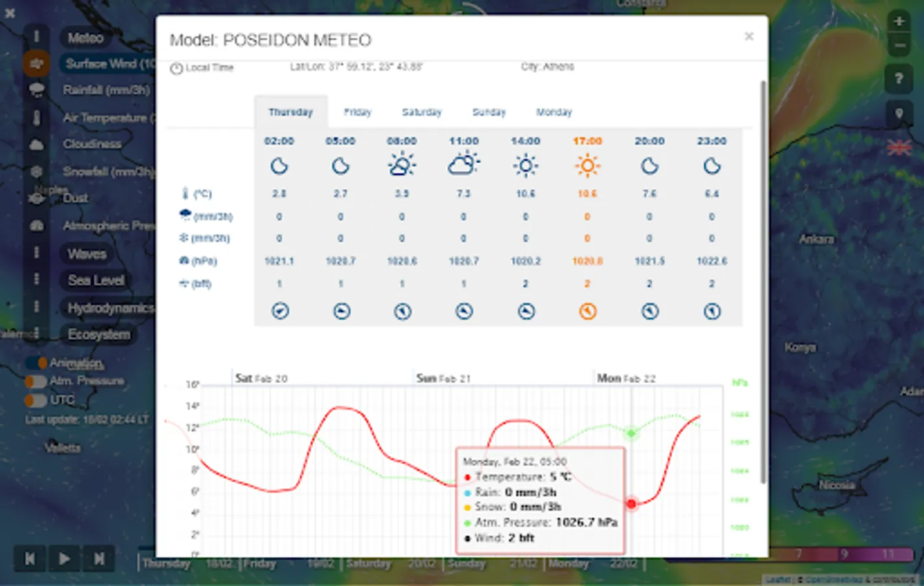This screenshot has height=586, width=924.
Task: Switch to the Saturday forecast tab
Action: (x=422, y=112)
